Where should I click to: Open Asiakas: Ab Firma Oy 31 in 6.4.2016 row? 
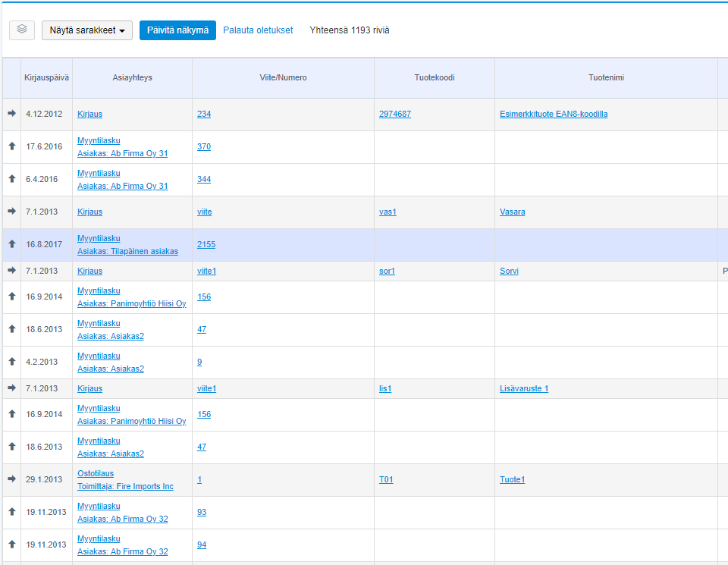pos(123,186)
